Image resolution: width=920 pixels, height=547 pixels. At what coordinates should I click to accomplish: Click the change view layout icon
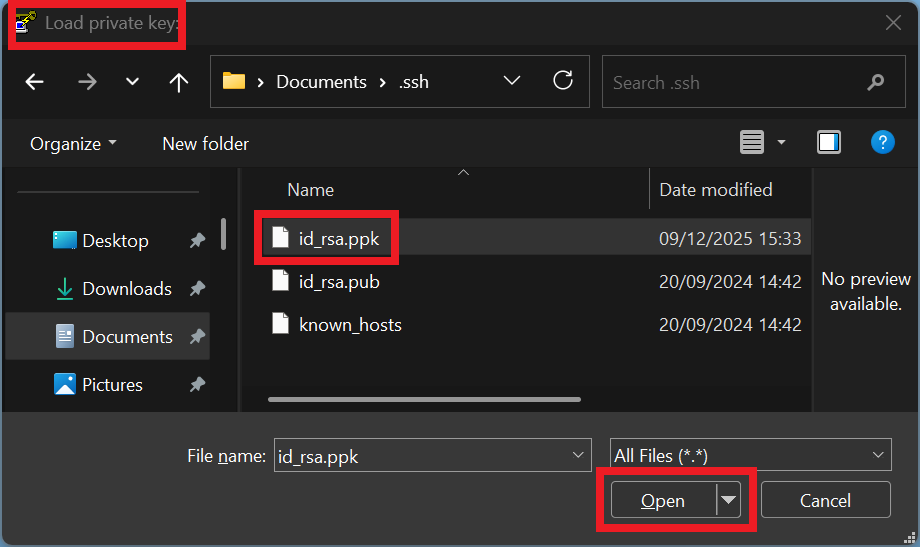tap(752, 143)
